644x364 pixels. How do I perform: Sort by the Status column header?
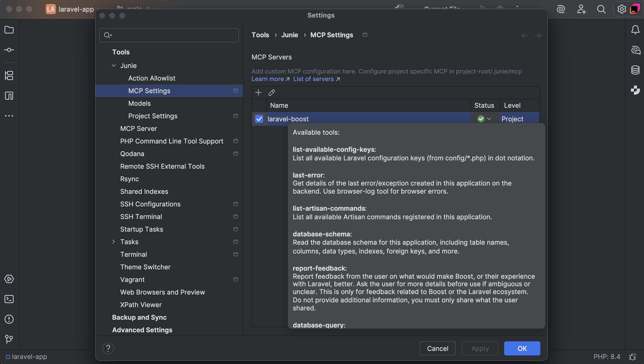[485, 105]
